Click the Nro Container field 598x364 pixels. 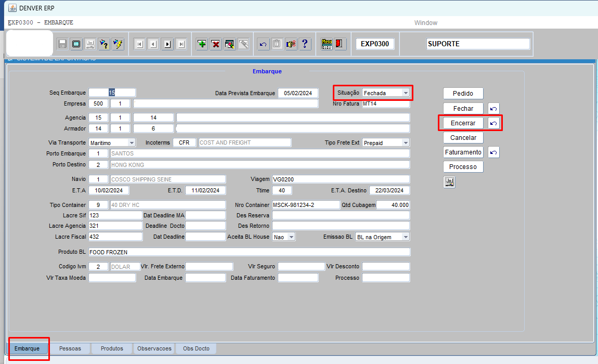[x=306, y=205]
